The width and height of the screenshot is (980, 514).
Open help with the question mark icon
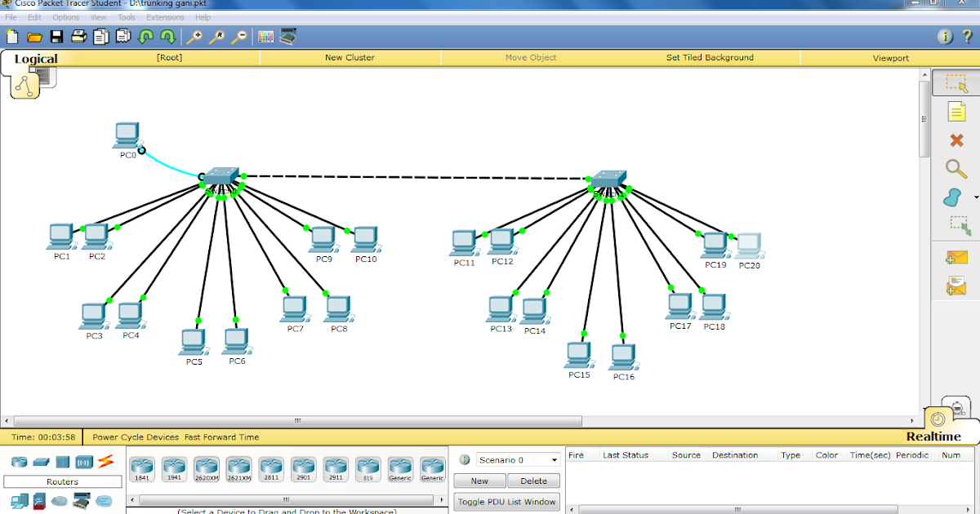click(967, 37)
